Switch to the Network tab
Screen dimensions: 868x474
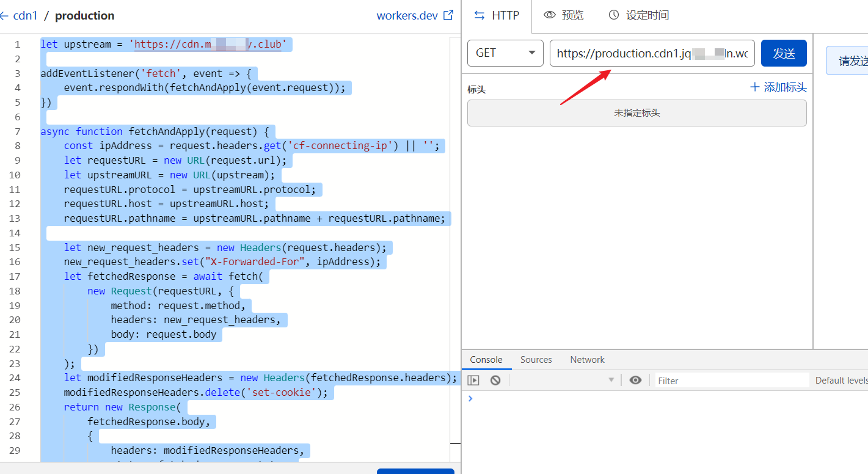click(x=586, y=359)
